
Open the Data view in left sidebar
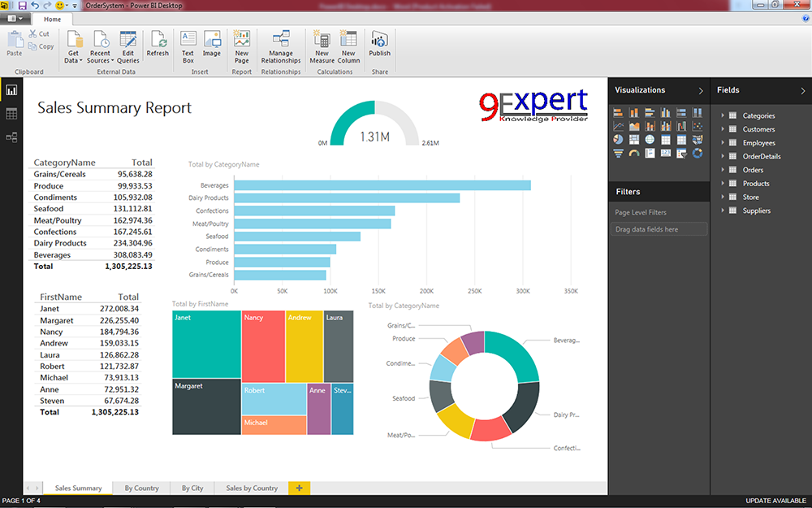tap(11, 114)
